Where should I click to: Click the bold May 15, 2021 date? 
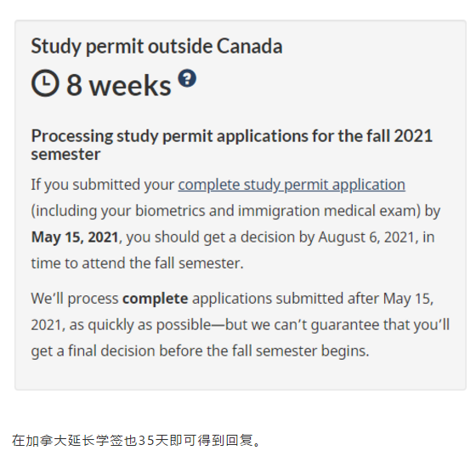coord(75,237)
